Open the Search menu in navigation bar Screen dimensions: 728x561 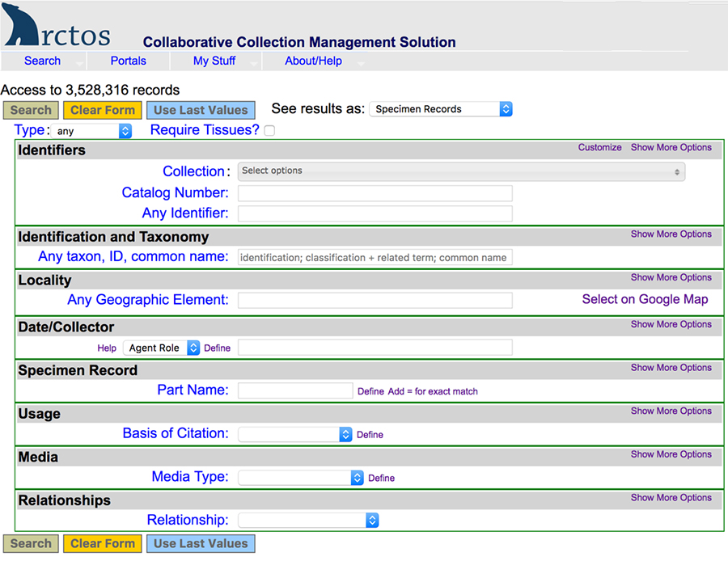click(42, 61)
